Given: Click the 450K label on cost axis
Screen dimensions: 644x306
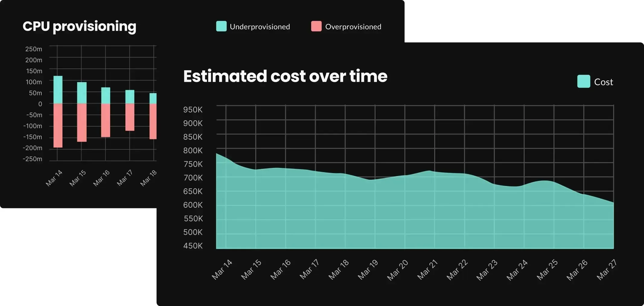Looking at the screenshot, I should [193, 246].
